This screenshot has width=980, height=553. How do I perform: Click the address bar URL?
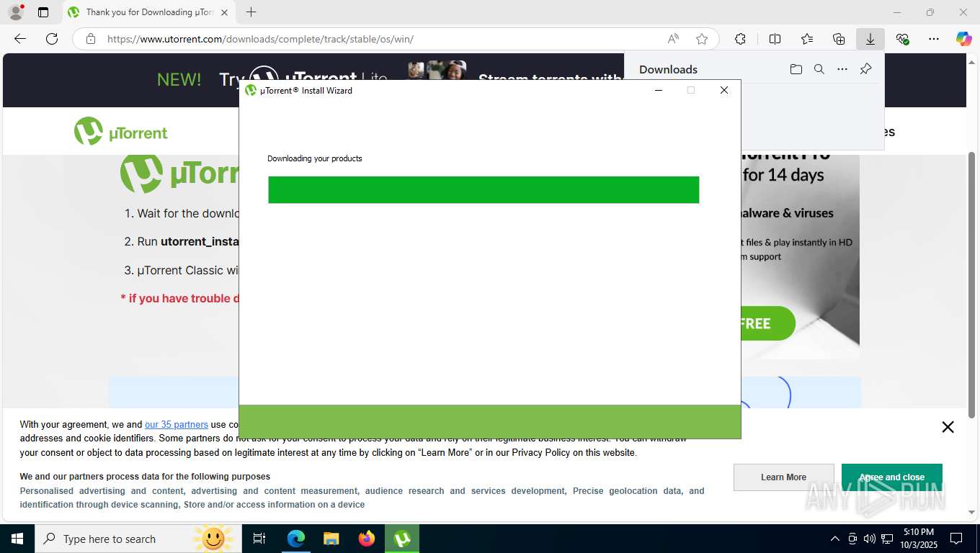point(260,39)
